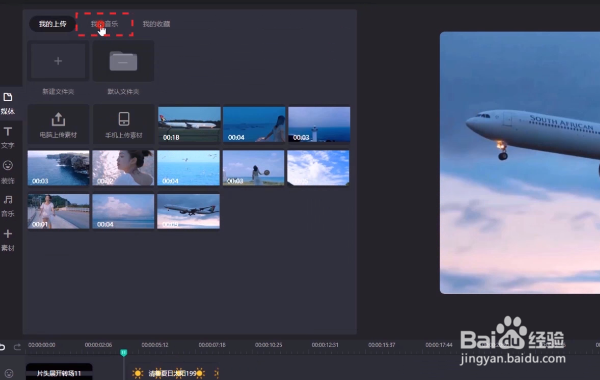Upload material from phone (手机上传素材)
The width and height of the screenshot is (600, 380).
click(124, 125)
